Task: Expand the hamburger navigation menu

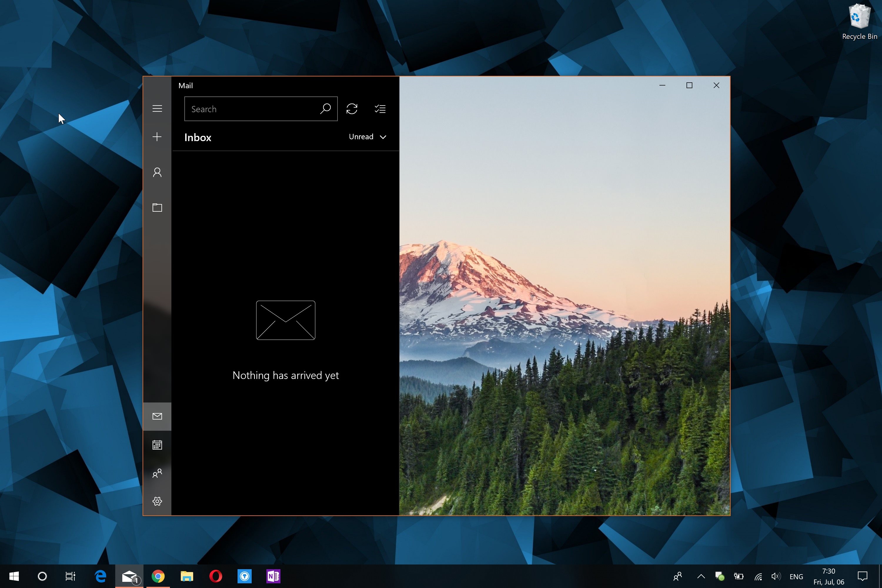Action: coord(157,109)
